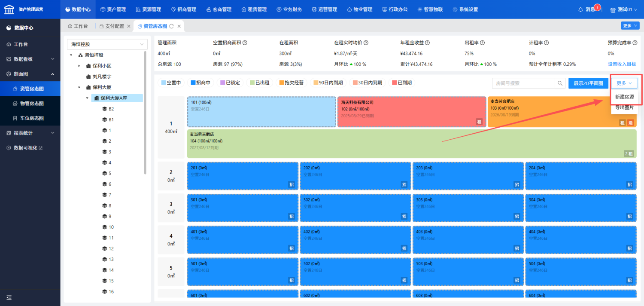
Task: Toggle the 已出租 status filter
Action: click(x=259, y=83)
